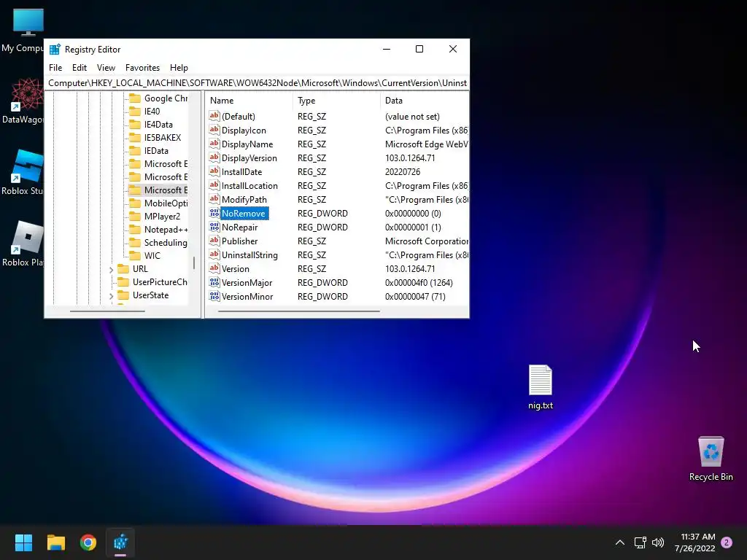Open the notification badge showing 2
The width and height of the screenshot is (747, 560).
(x=727, y=542)
